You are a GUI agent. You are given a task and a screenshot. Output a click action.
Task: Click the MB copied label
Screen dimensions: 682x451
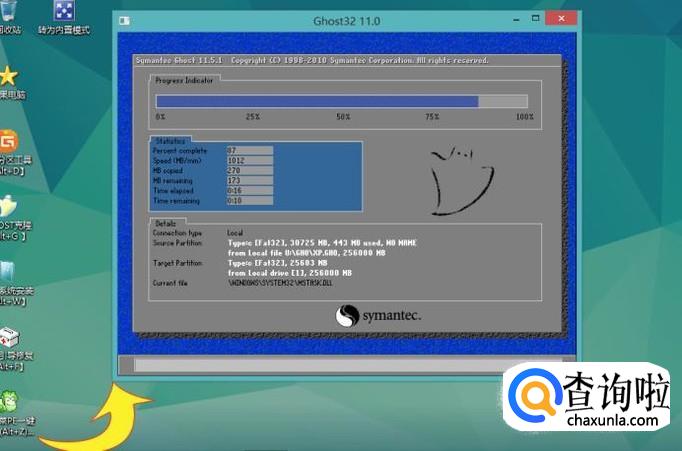coord(167,170)
